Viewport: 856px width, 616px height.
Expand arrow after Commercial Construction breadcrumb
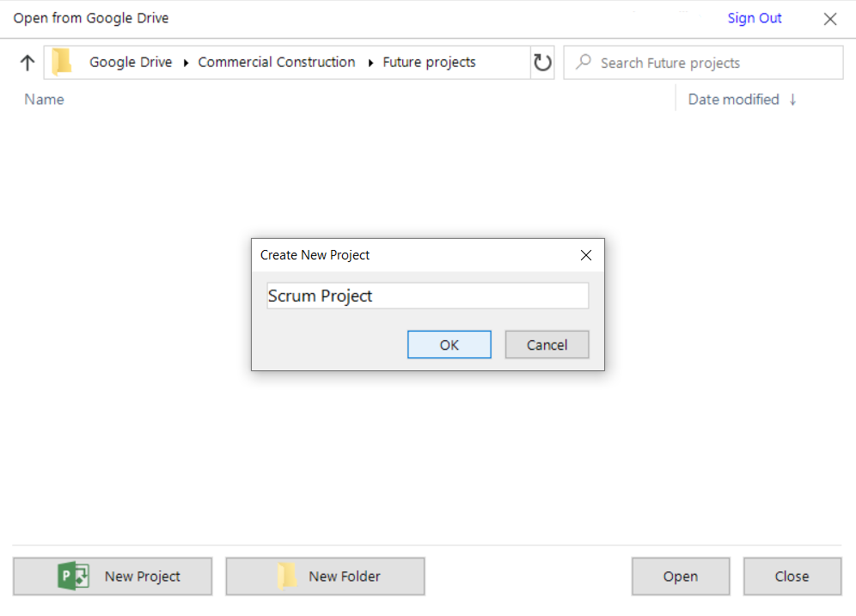pyautogui.click(x=370, y=64)
